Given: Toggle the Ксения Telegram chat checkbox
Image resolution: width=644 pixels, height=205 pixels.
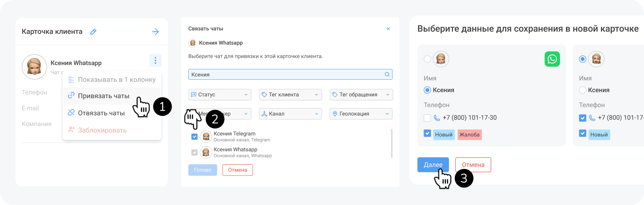Looking at the screenshot, I should tap(195, 136).
